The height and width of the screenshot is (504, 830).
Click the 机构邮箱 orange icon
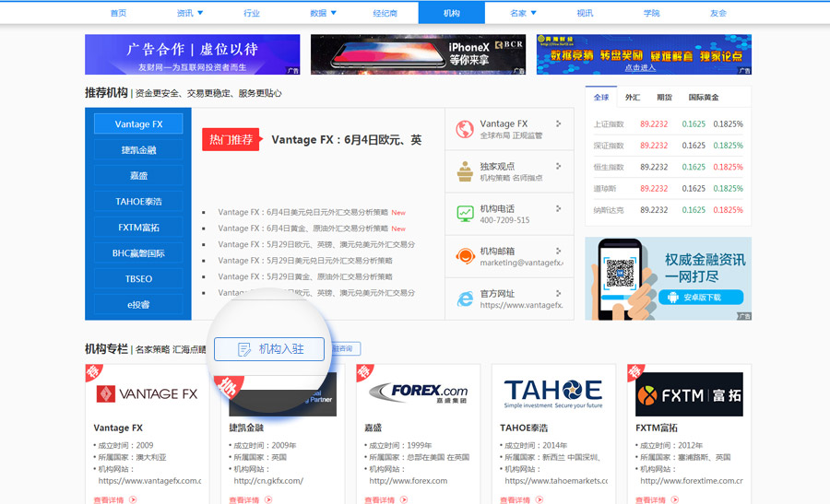click(x=465, y=256)
